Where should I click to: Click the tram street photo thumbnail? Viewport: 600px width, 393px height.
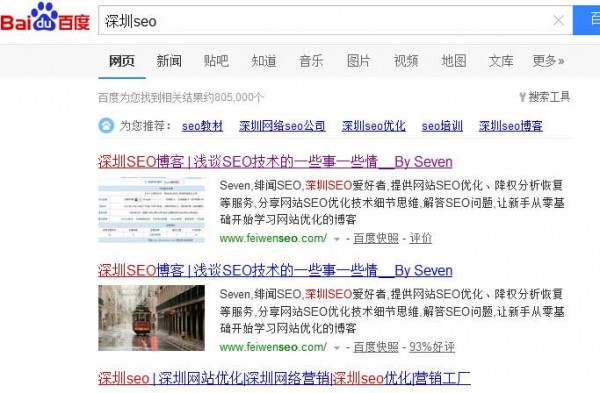click(x=152, y=318)
